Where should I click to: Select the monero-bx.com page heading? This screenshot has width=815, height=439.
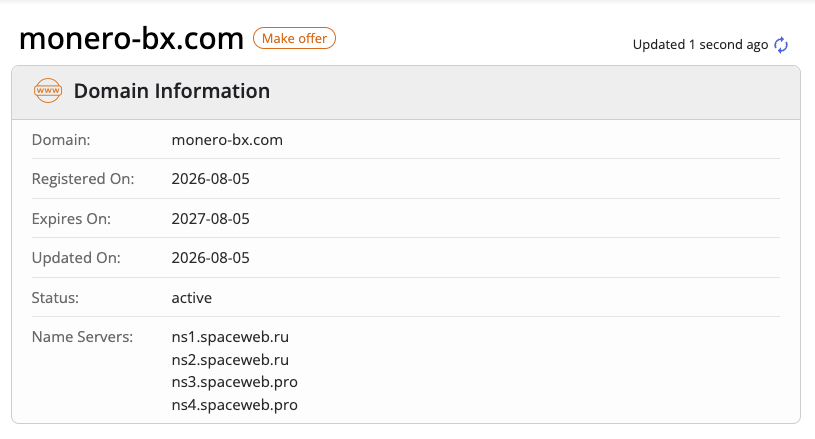point(132,38)
